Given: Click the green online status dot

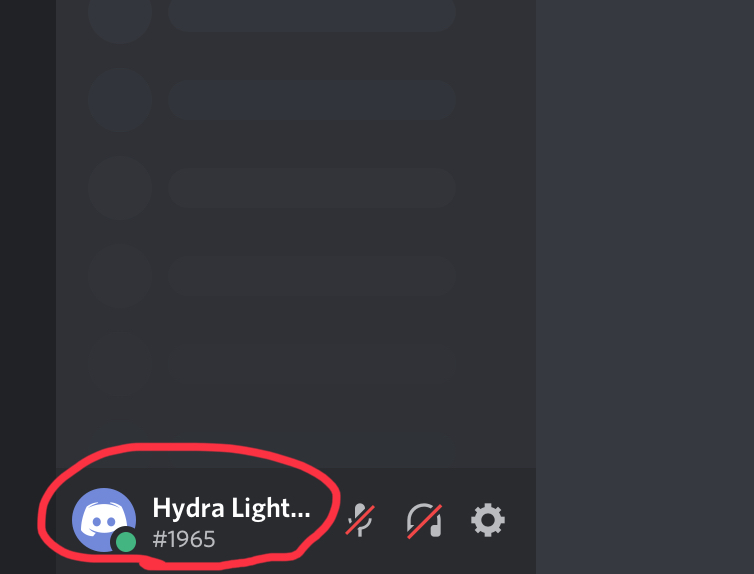Looking at the screenshot, I should 126,542.
